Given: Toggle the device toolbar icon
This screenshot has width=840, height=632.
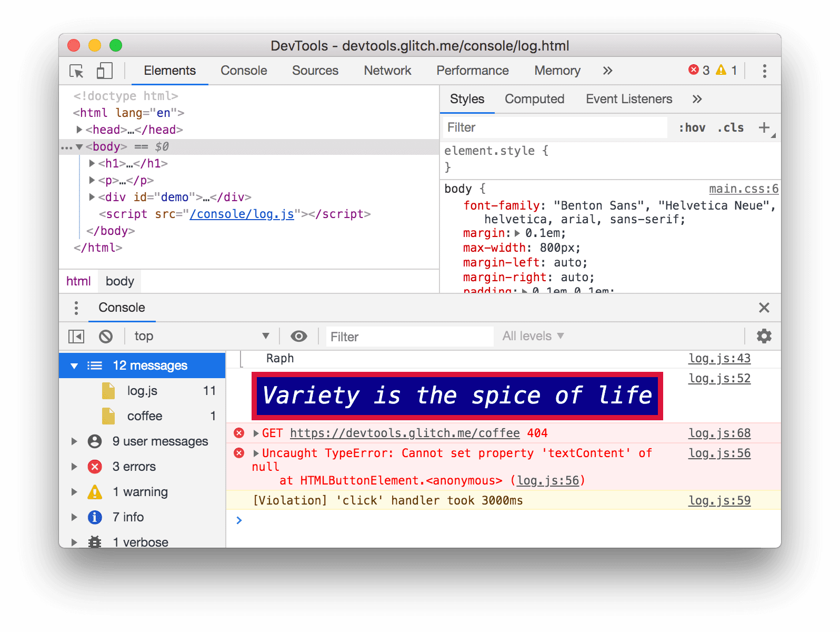Looking at the screenshot, I should click(104, 71).
